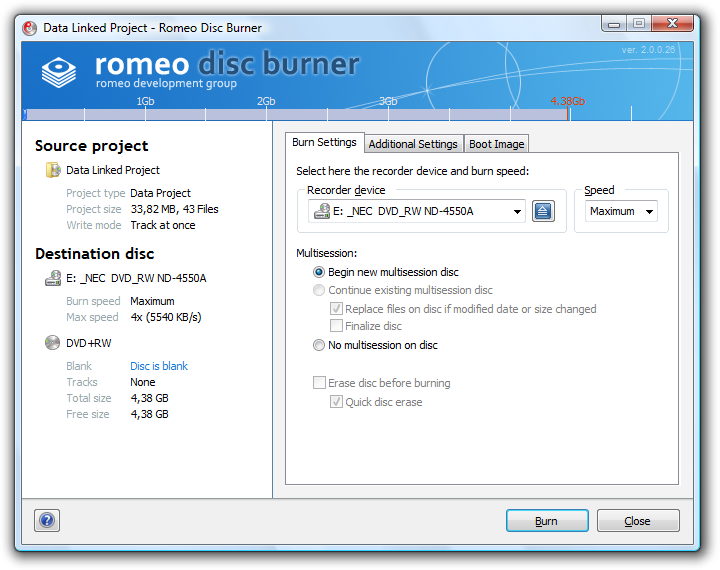The height and width of the screenshot is (570, 720).
Task: Click the title bar application icon
Action: click(x=29, y=28)
